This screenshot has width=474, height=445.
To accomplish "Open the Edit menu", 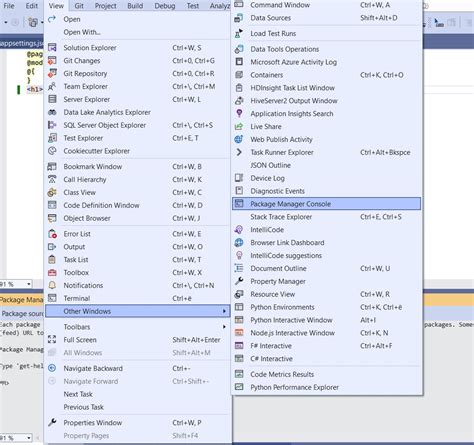I will [32, 6].
